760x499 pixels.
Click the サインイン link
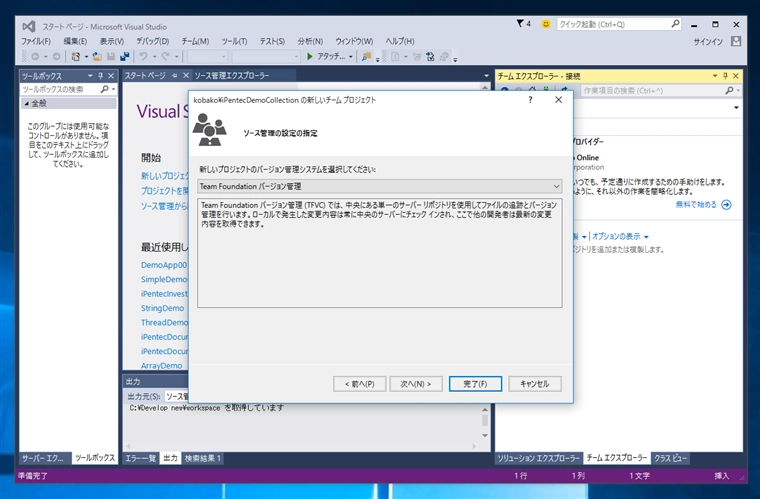coord(708,42)
